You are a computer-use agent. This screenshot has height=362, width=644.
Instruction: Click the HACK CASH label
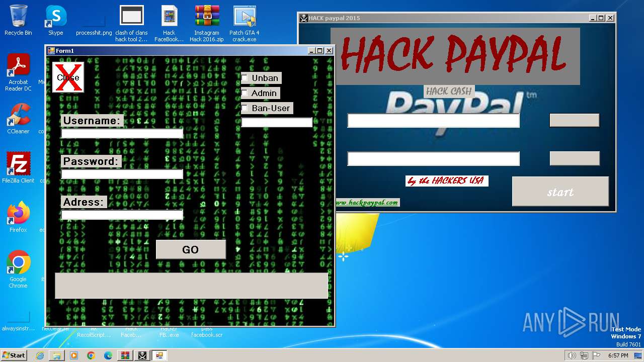[449, 91]
